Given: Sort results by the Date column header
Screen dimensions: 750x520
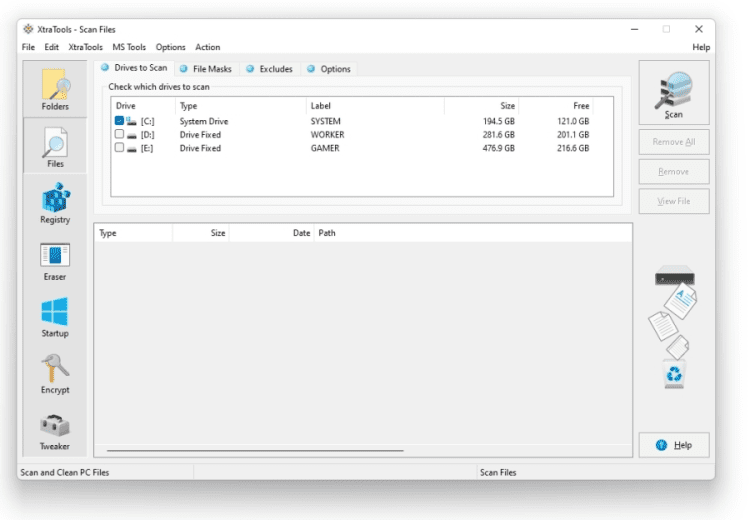Looking at the screenshot, I should [271, 233].
